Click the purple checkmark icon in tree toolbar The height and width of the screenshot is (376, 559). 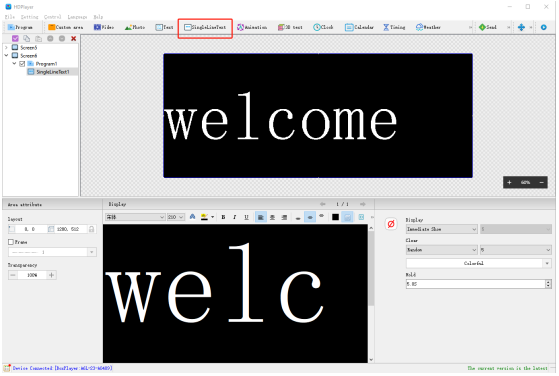coord(15,38)
